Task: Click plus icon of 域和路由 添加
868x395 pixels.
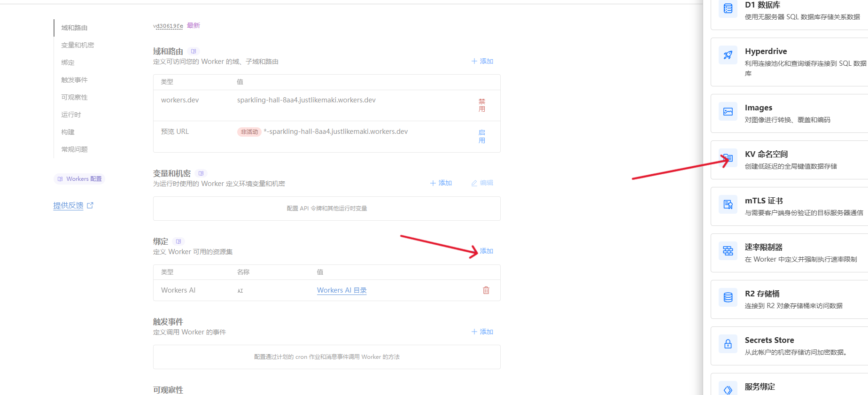Action: [474, 61]
